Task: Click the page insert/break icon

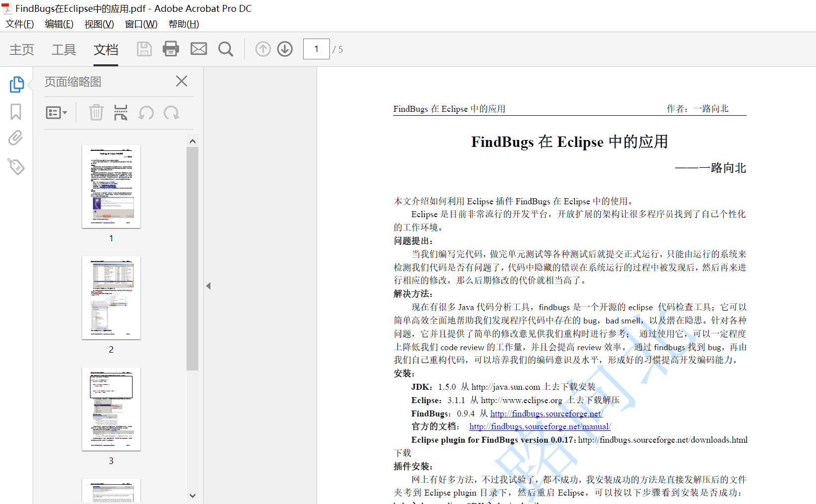Action: pos(121,112)
